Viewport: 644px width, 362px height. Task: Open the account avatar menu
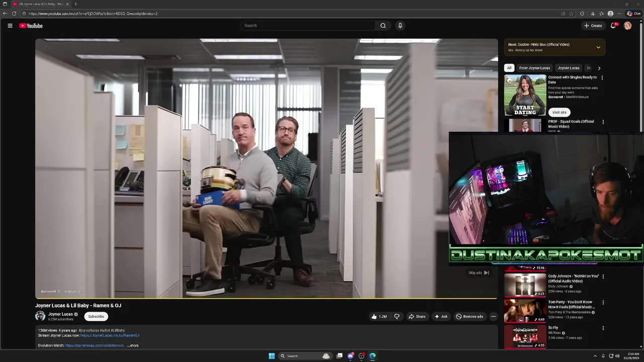(627, 26)
